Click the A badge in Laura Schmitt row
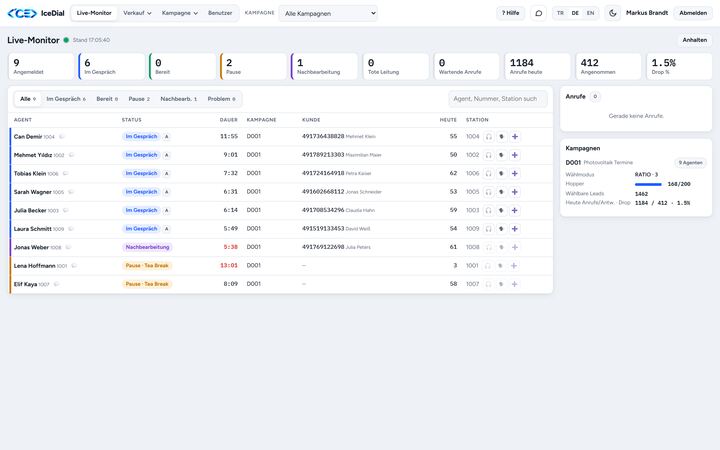This screenshot has height=450, width=720. tap(167, 229)
